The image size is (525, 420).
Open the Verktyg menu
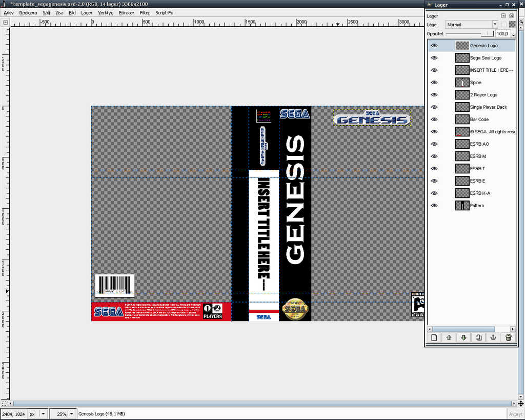point(106,12)
